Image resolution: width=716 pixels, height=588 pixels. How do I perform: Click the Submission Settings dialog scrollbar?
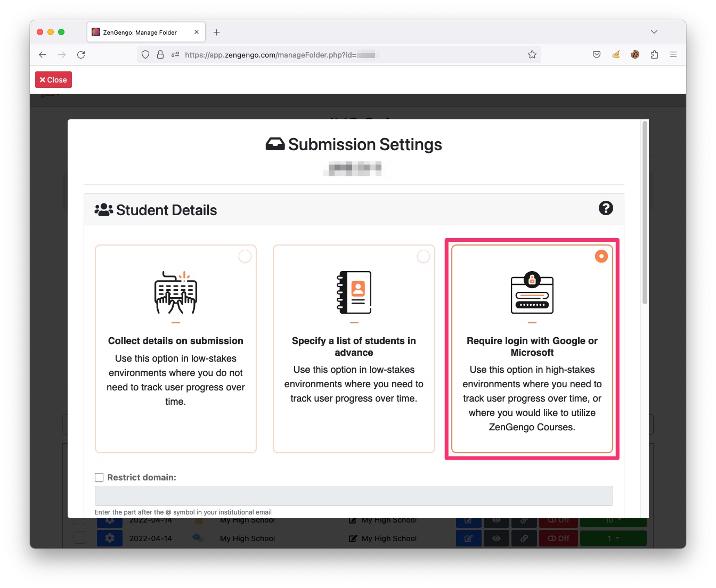coord(645,213)
